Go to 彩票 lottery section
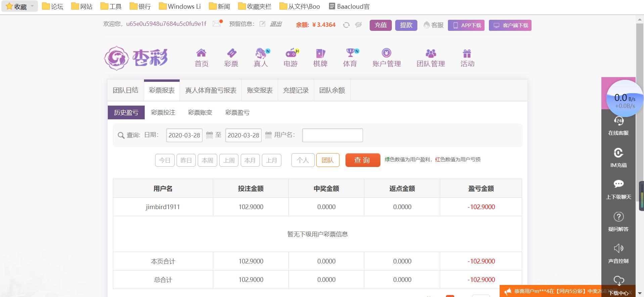This screenshot has width=644, height=297. (231, 58)
